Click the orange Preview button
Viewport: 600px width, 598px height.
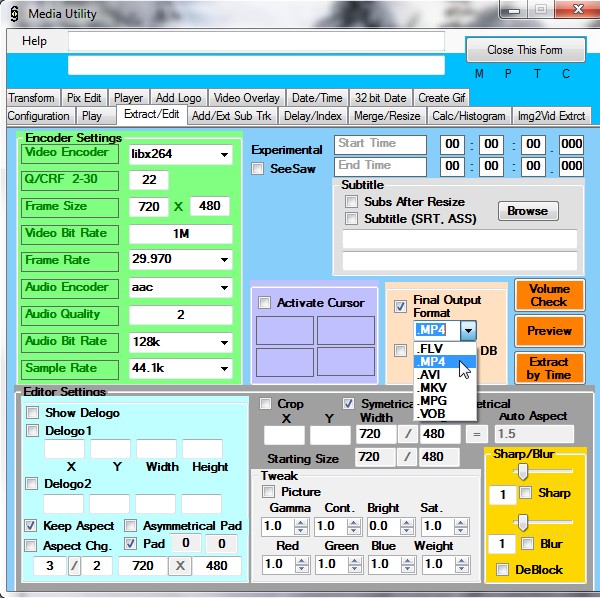[549, 331]
